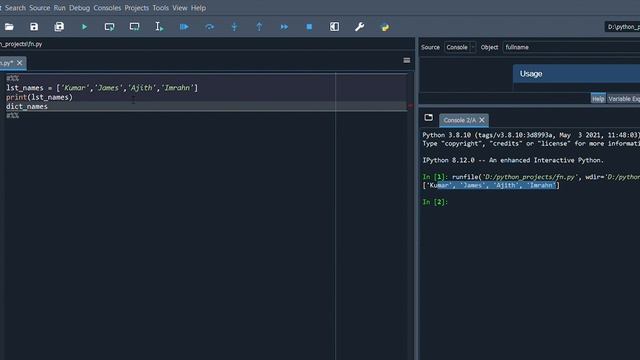This screenshot has width=640, height=360.
Task: Debug step over current line icon
Action: 209,27
